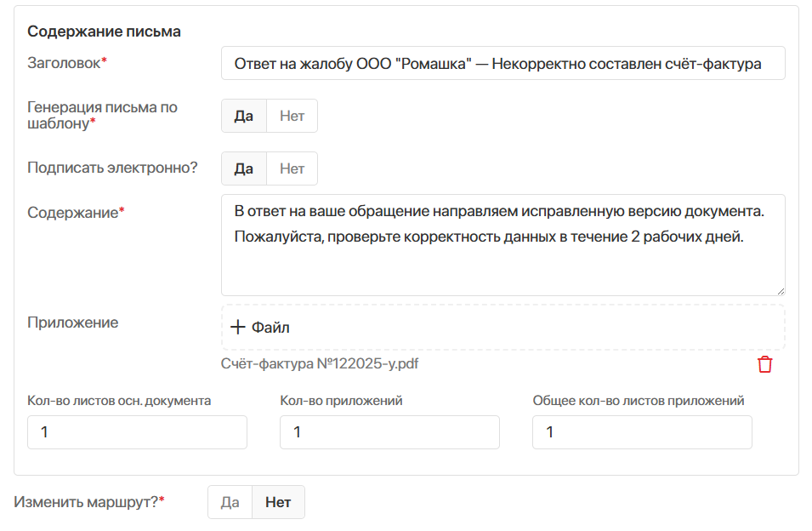
Task: Keep "Да" selected for template letter generation
Action: (243, 115)
